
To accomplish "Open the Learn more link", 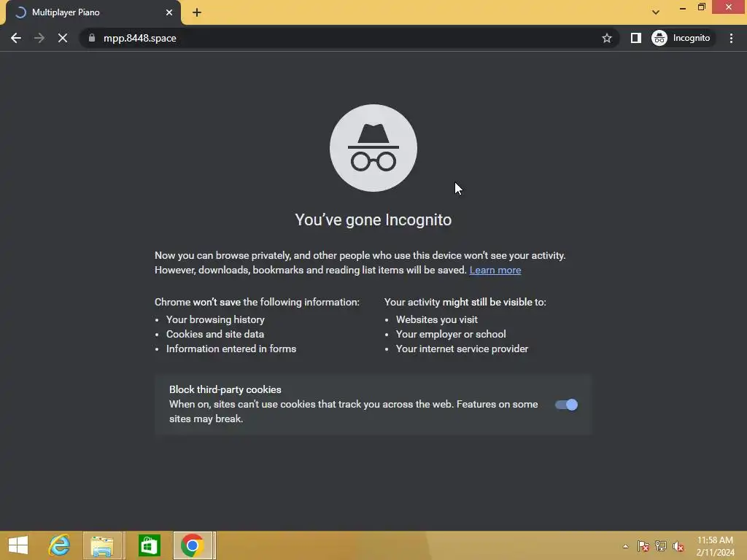I will point(495,270).
